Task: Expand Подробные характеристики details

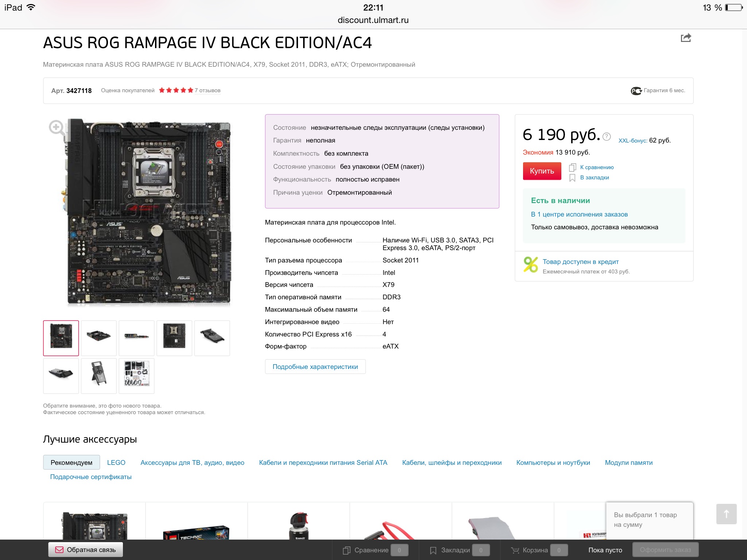Action: pos(315,367)
